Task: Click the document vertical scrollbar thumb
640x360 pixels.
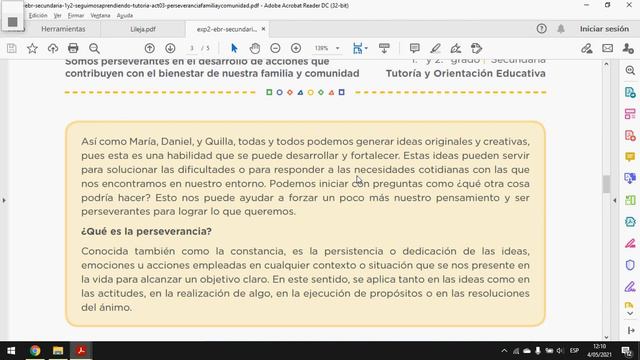Action: [x=606, y=184]
